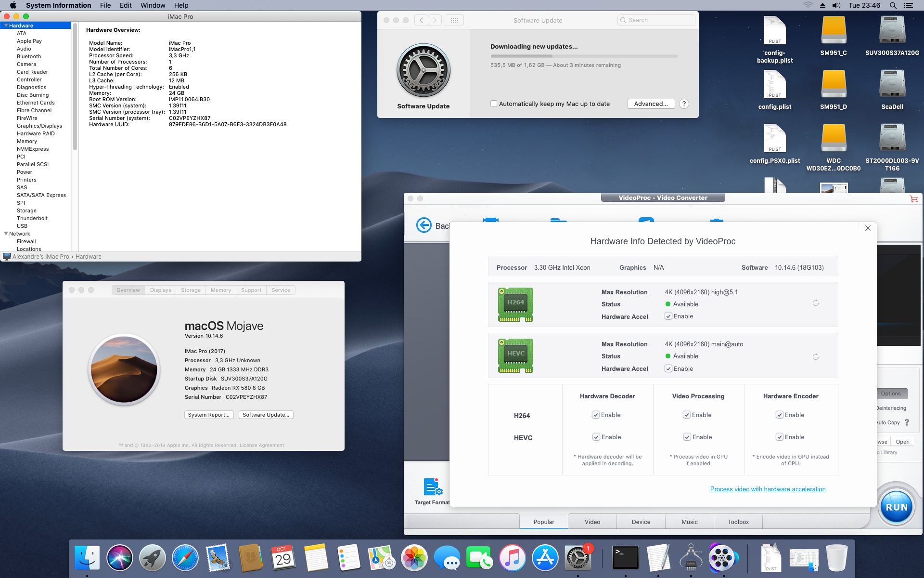Toggle H264 Hardware Decoder Enable
The image size is (924, 578).
pyautogui.click(x=596, y=415)
